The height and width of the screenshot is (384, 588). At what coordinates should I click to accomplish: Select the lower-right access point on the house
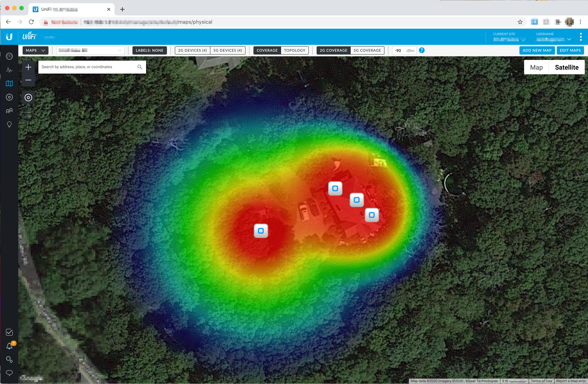tap(372, 215)
